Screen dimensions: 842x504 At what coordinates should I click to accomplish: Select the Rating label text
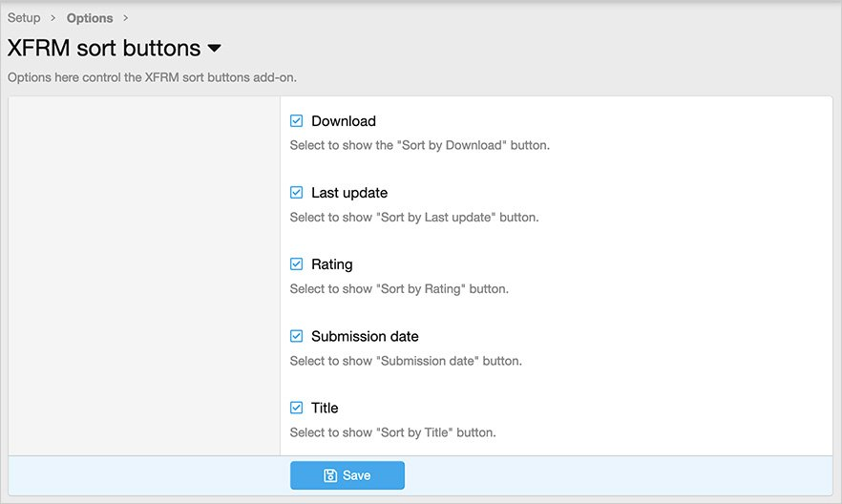coord(332,264)
